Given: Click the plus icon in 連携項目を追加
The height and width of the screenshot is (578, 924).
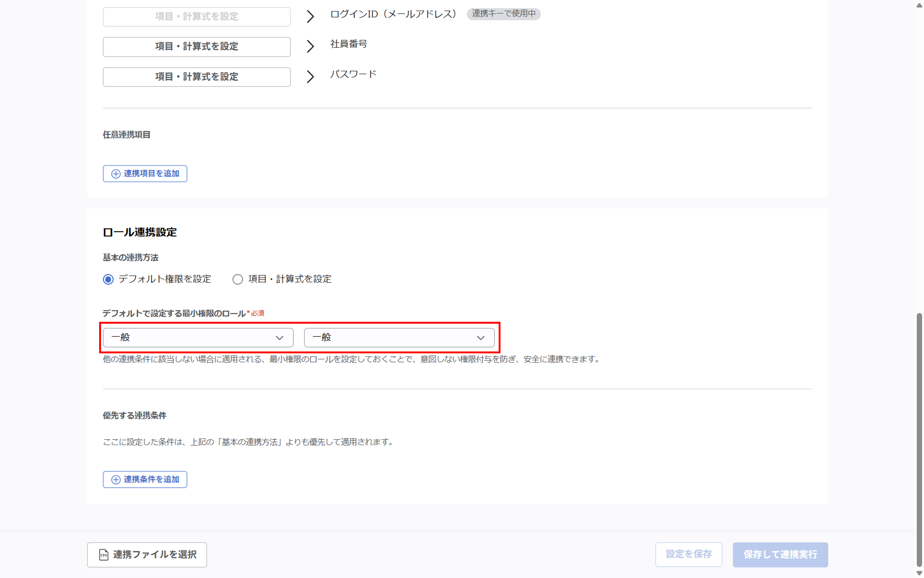Looking at the screenshot, I should click(x=116, y=174).
